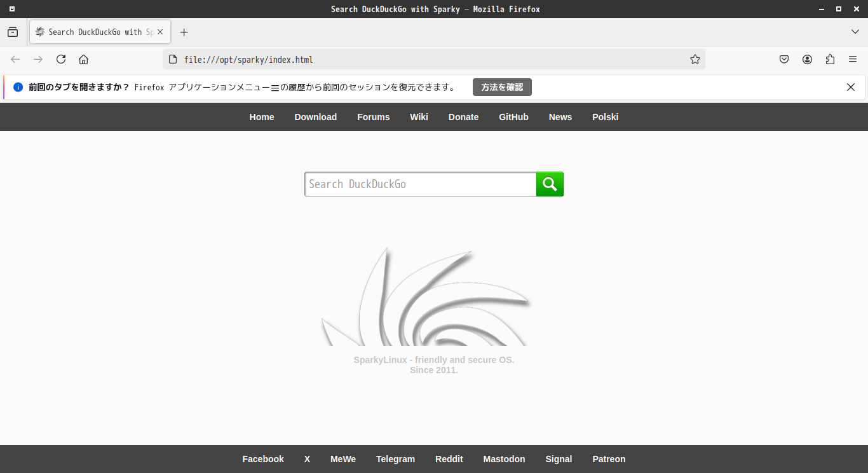Open the Download menu item
This screenshot has width=868, height=473.
click(x=316, y=117)
